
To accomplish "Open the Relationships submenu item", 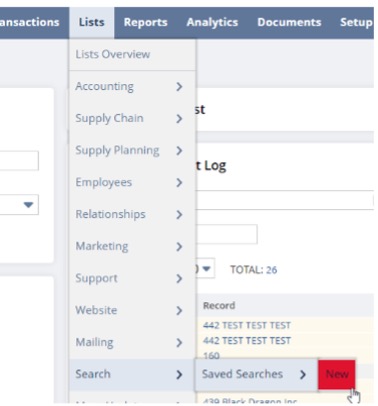I will pos(132,214).
